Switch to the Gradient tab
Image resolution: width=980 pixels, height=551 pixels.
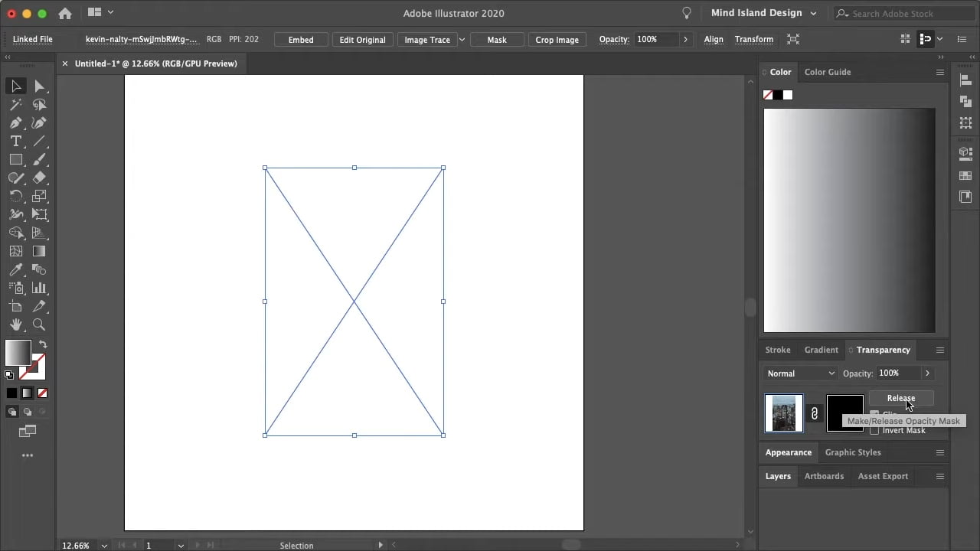pyautogui.click(x=821, y=350)
